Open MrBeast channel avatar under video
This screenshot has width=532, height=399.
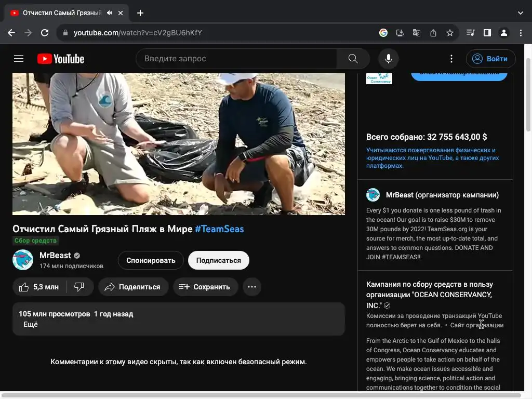click(x=23, y=260)
